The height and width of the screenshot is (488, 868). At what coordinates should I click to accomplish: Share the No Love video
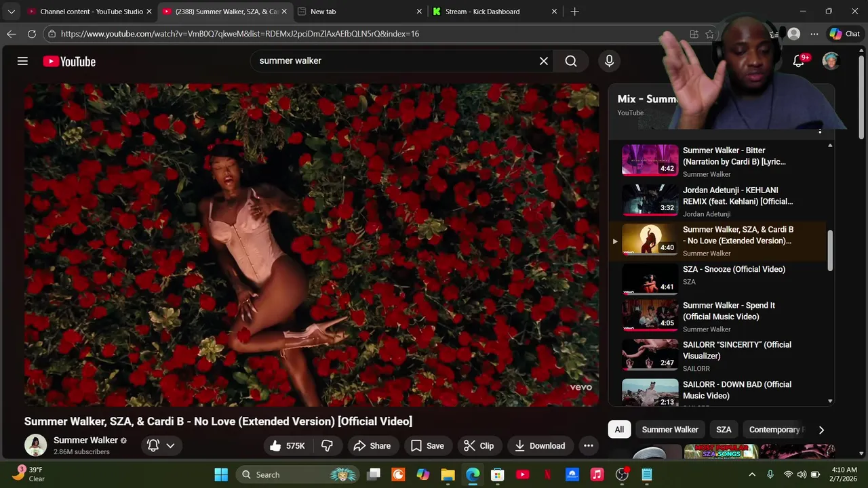click(x=372, y=445)
